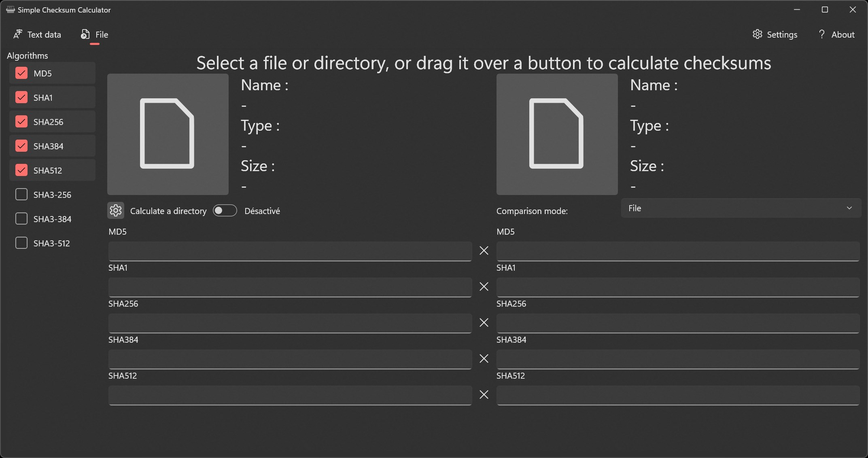
Task: Clear the SHA384 row with its X icon
Action: [x=484, y=358]
